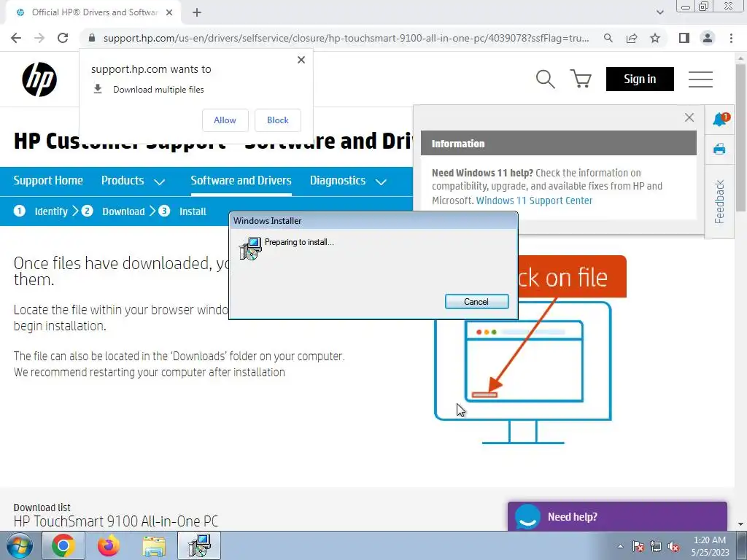Click the Action Center flag icon
The height and width of the screenshot is (560, 747).
click(x=638, y=546)
